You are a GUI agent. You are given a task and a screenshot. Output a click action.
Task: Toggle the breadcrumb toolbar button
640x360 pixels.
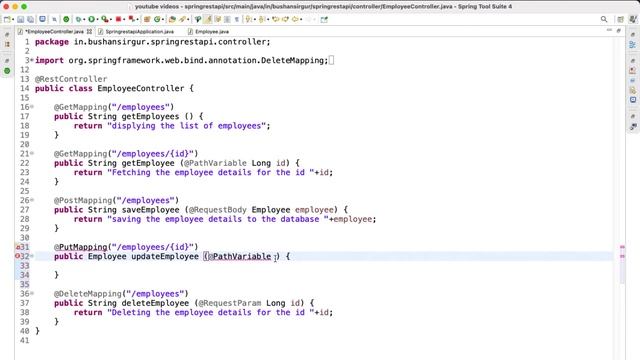click(x=198, y=19)
